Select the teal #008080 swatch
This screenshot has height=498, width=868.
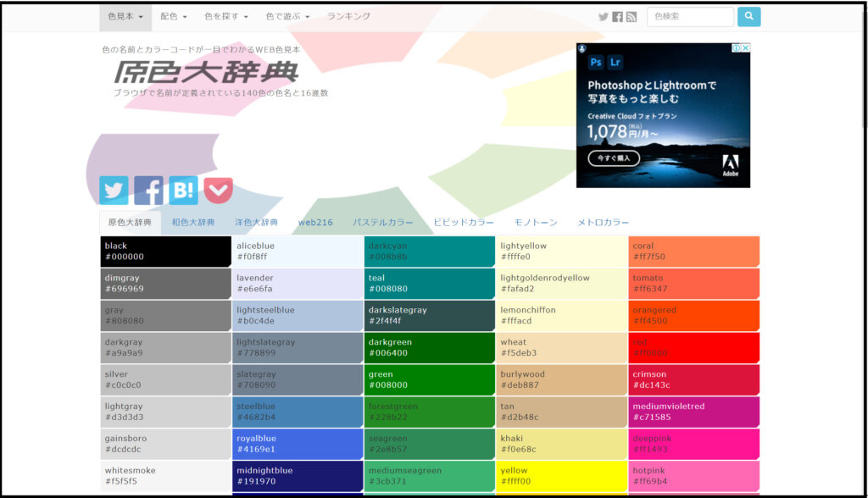pyautogui.click(x=430, y=284)
